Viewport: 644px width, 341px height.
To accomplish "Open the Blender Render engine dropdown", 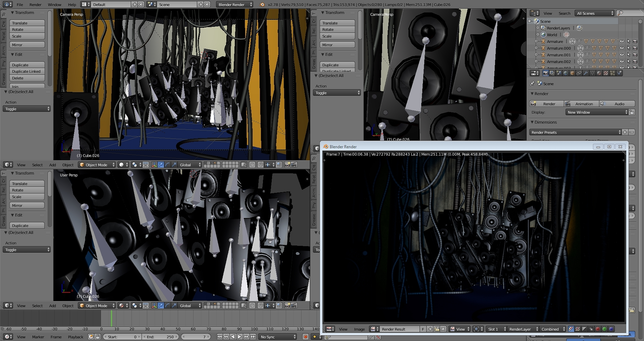I will (234, 4).
